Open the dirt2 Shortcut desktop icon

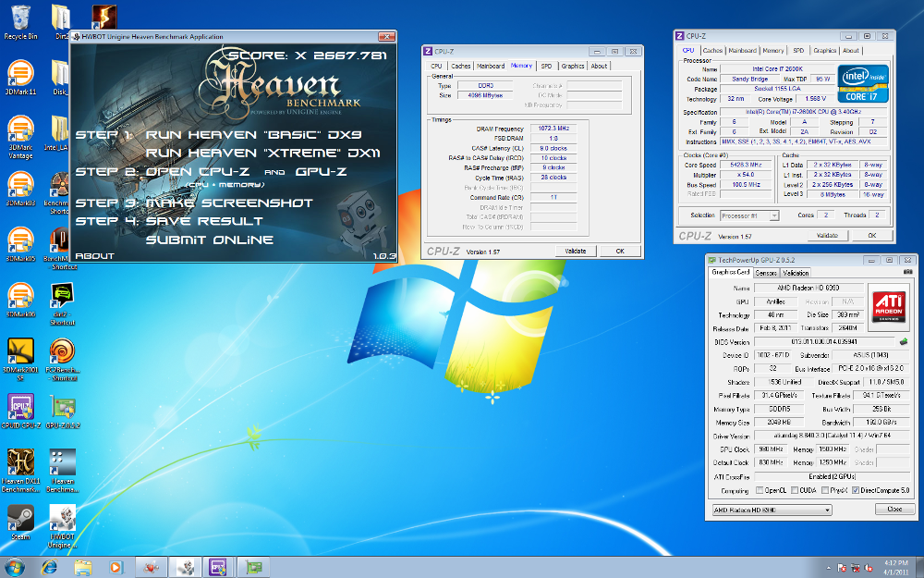(63, 304)
